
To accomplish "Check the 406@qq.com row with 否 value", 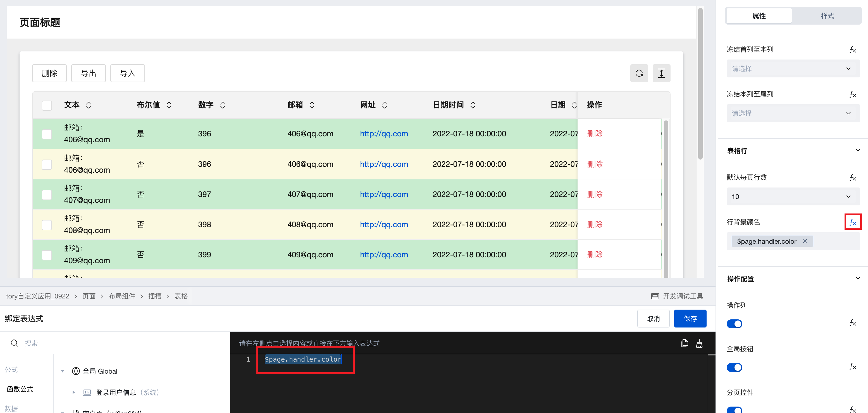I will tap(47, 165).
